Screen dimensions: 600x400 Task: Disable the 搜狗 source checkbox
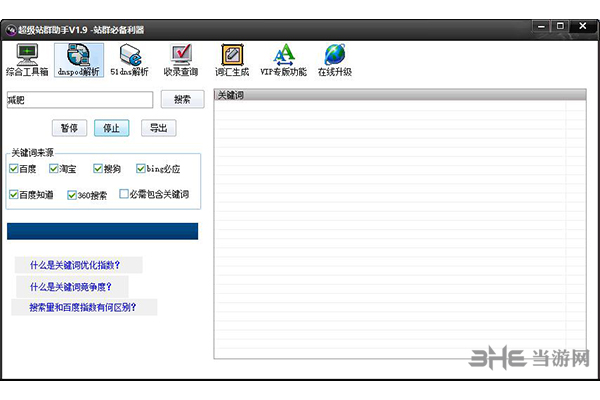coord(98,169)
